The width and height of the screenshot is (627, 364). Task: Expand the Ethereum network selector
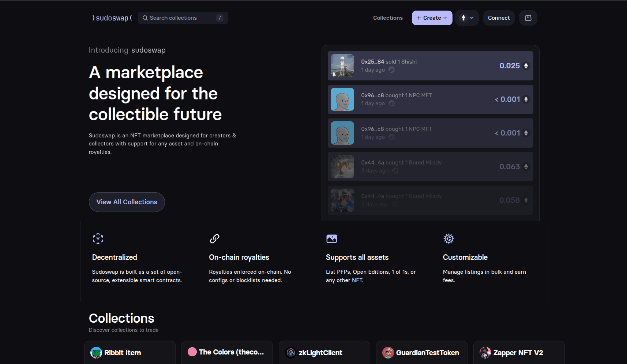467,18
